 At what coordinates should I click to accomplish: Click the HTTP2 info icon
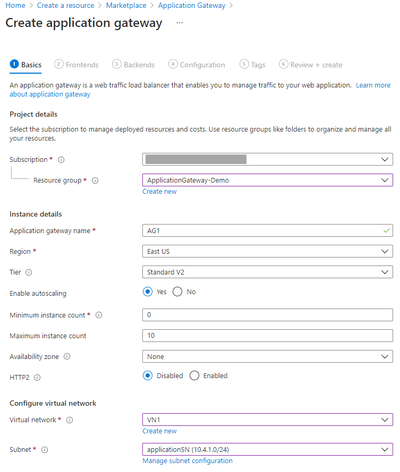click(x=37, y=378)
